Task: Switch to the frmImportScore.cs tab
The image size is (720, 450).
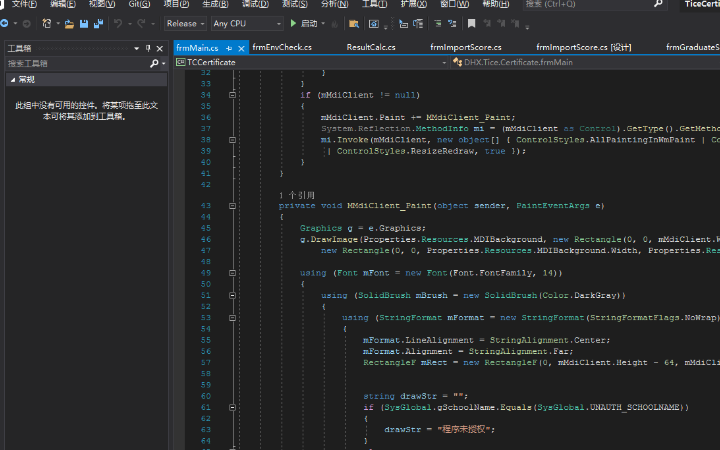Action: (466, 47)
